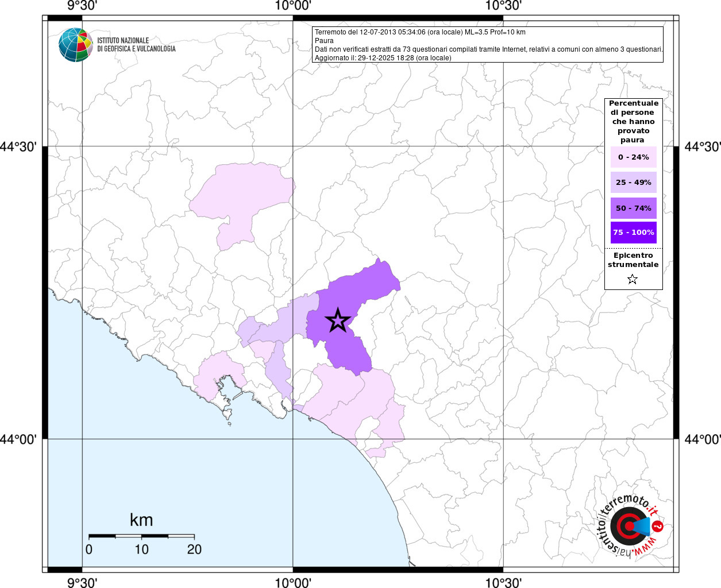The width and height of the screenshot is (721, 588).
Task: Click the bottom 10°30' longitude label
Action: (503, 582)
